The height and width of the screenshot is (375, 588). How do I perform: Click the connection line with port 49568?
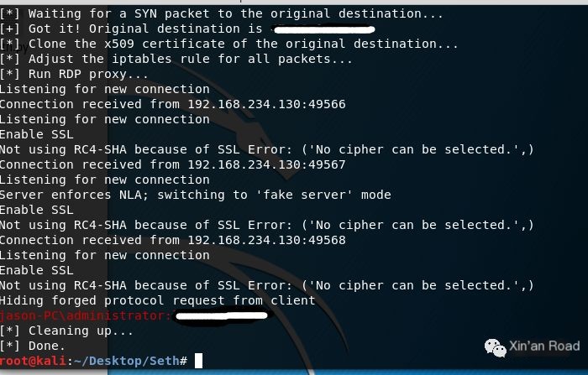172,240
